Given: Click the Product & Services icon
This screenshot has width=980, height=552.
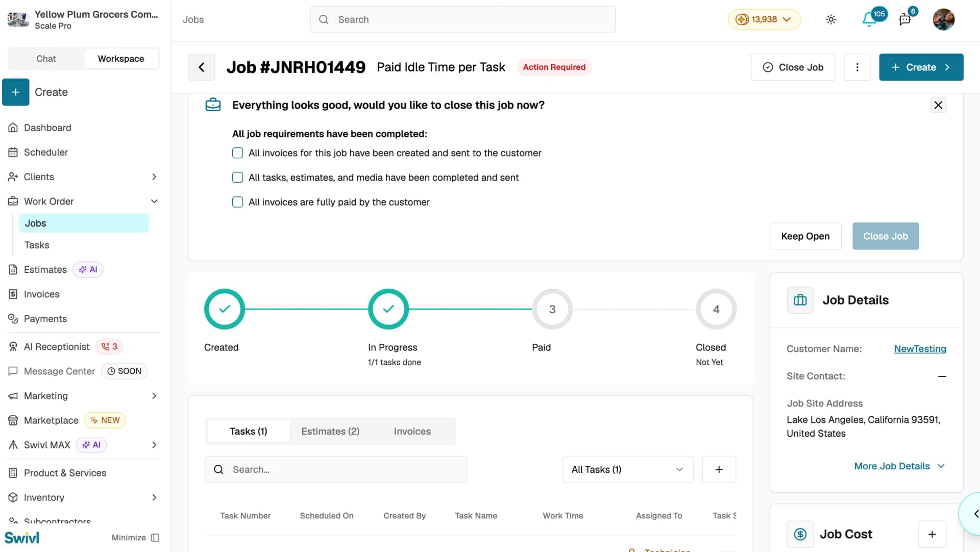Looking at the screenshot, I should pos(13,473).
